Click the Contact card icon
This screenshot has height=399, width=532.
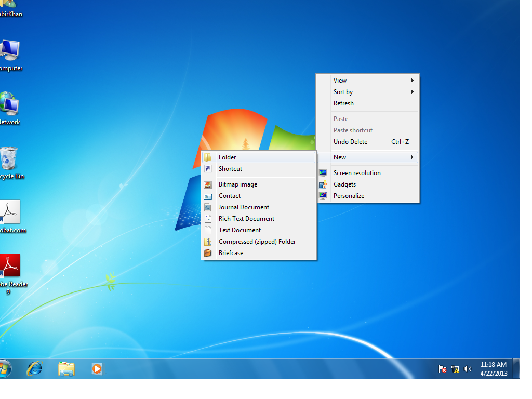click(x=208, y=196)
